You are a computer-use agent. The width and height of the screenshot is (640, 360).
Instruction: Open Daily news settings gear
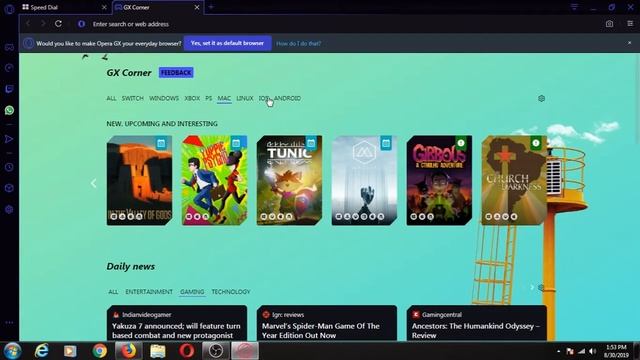coord(541,288)
